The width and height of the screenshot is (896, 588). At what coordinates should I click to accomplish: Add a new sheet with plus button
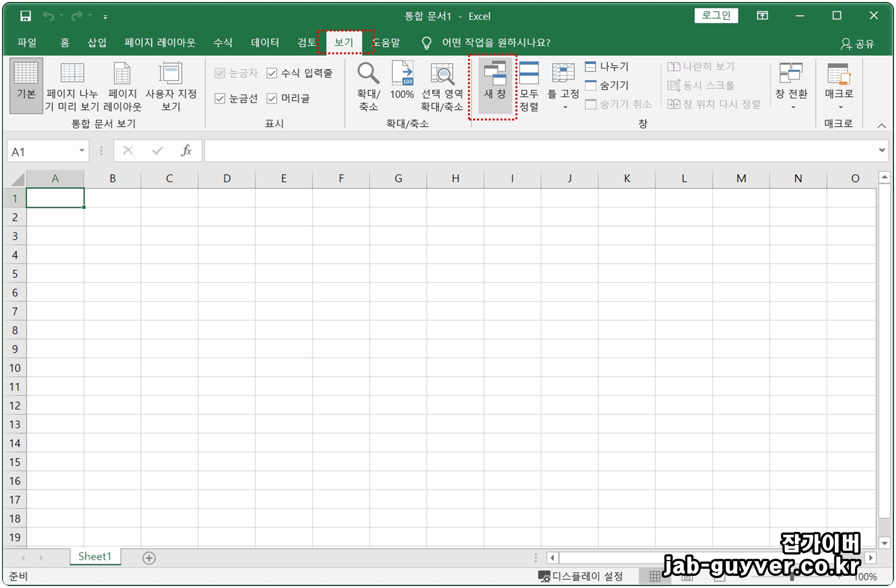[149, 558]
